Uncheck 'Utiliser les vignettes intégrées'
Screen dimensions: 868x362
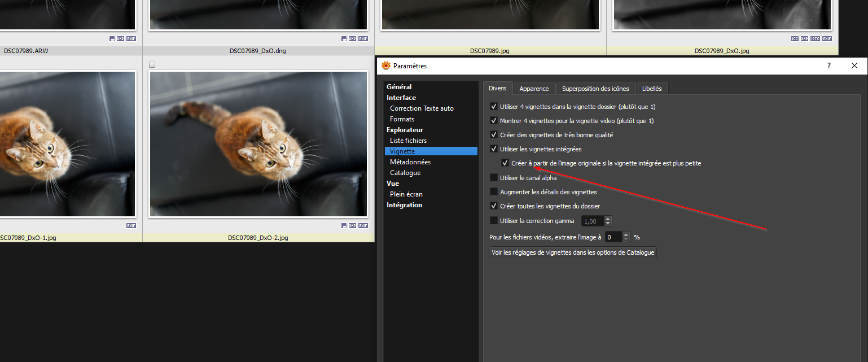coord(494,149)
